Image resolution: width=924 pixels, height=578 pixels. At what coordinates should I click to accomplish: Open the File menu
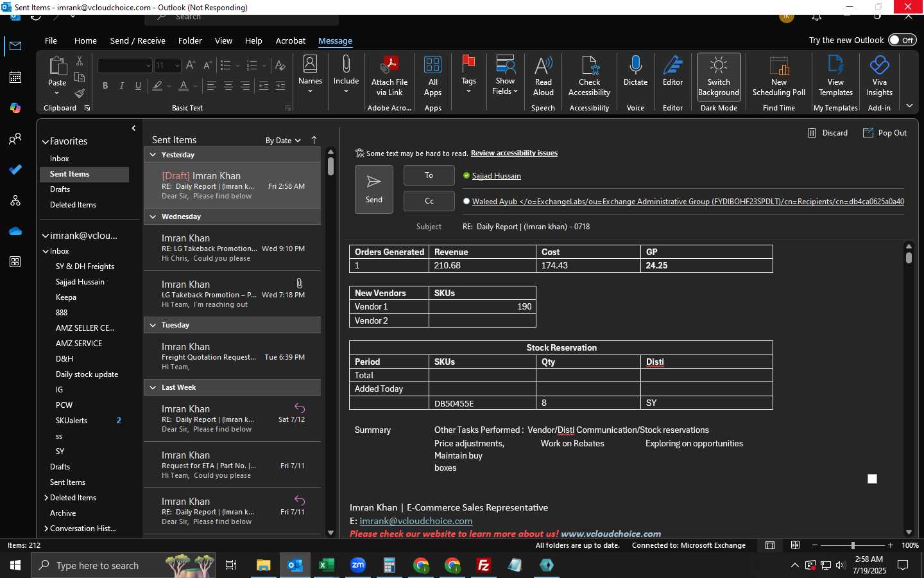tap(51, 40)
